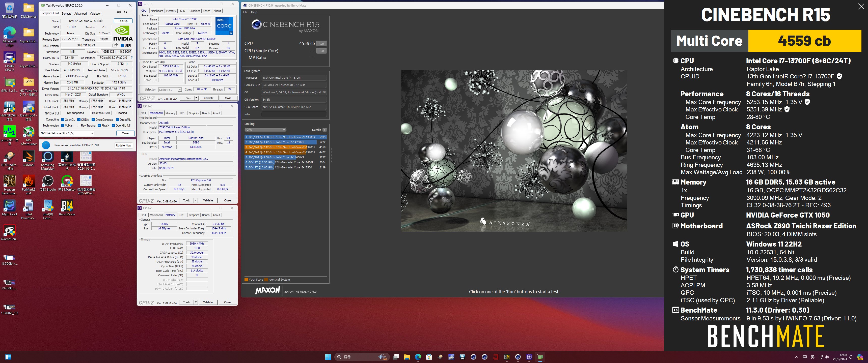Screen dimensions: 868x363
Task: Click the GPU-Z Close button
Action: (x=125, y=133)
